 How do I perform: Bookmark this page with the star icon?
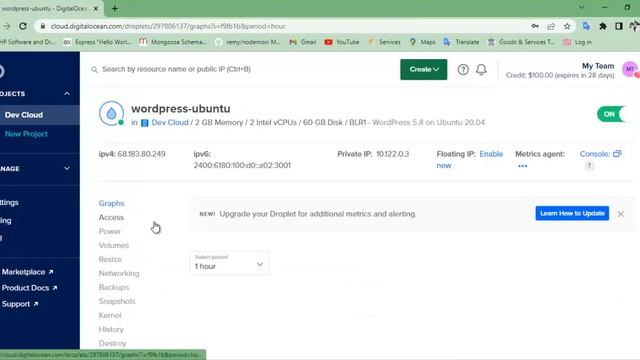567,26
